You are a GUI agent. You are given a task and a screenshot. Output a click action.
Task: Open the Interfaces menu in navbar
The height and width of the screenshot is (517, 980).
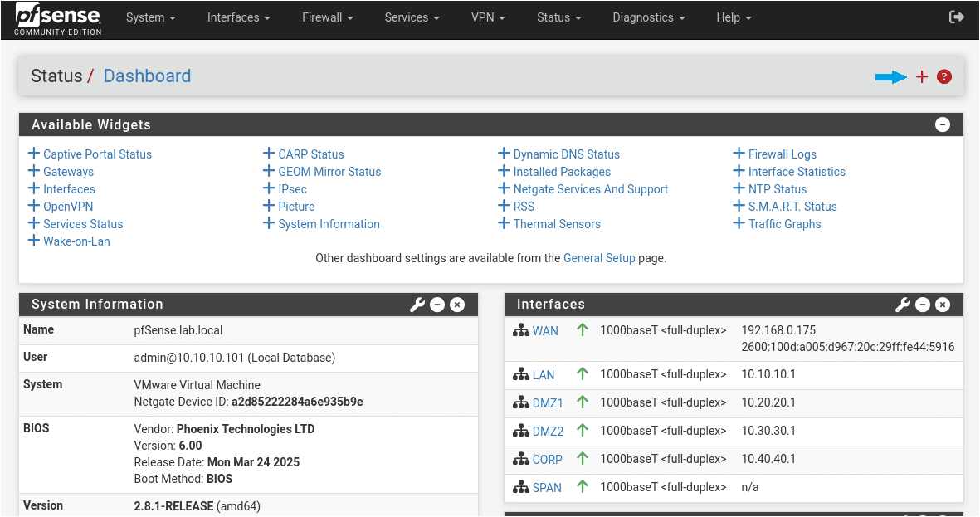tap(239, 17)
